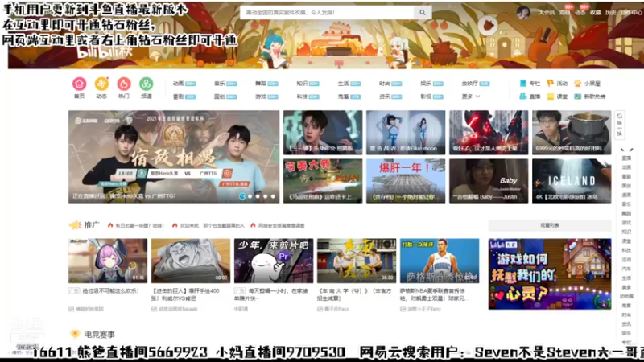Jump to 动物圈 in side navigation
The width and height of the screenshot is (644, 362).
(x=626, y=296)
